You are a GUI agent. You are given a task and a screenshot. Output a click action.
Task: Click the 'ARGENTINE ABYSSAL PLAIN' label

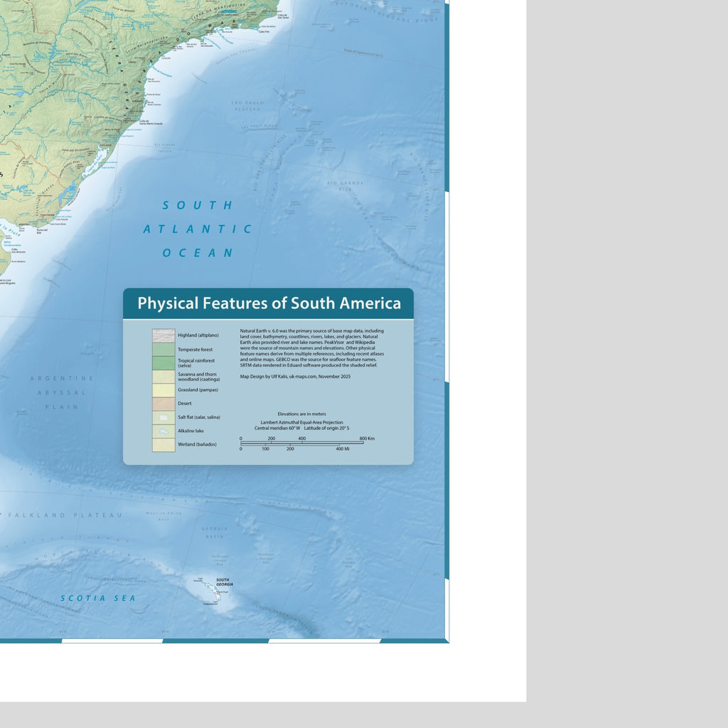[62, 392]
